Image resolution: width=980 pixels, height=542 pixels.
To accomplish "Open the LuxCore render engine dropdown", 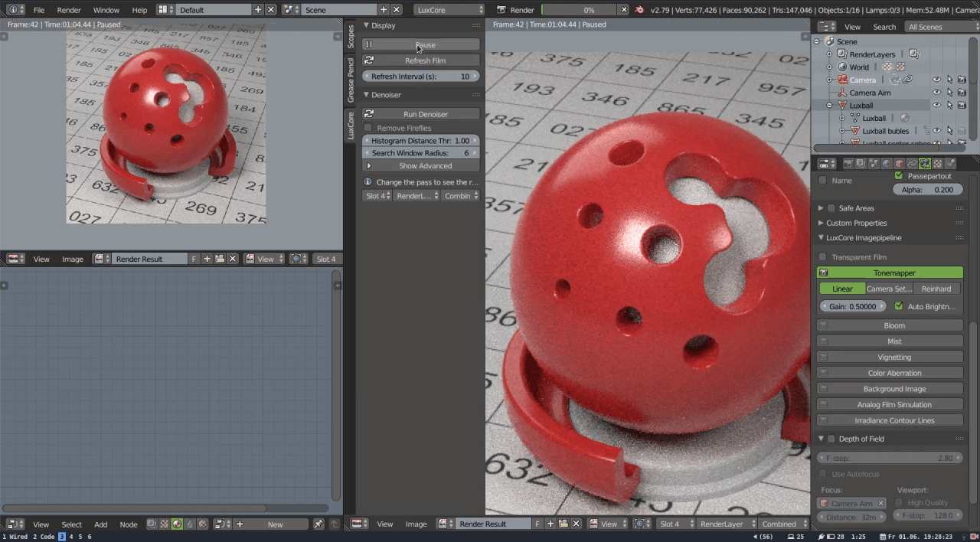I will pyautogui.click(x=449, y=10).
